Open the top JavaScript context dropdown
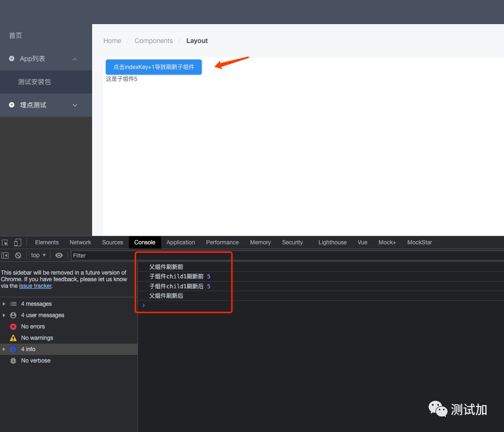Image resolution: width=504 pixels, height=432 pixels. (38, 255)
